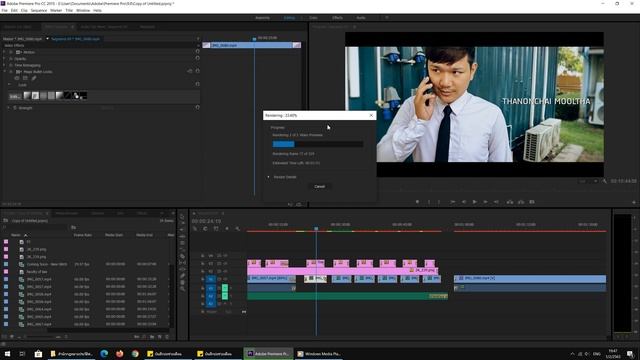Open the Marker menu
The height and width of the screenshot is (360, 640).
[x=56, y=10]
